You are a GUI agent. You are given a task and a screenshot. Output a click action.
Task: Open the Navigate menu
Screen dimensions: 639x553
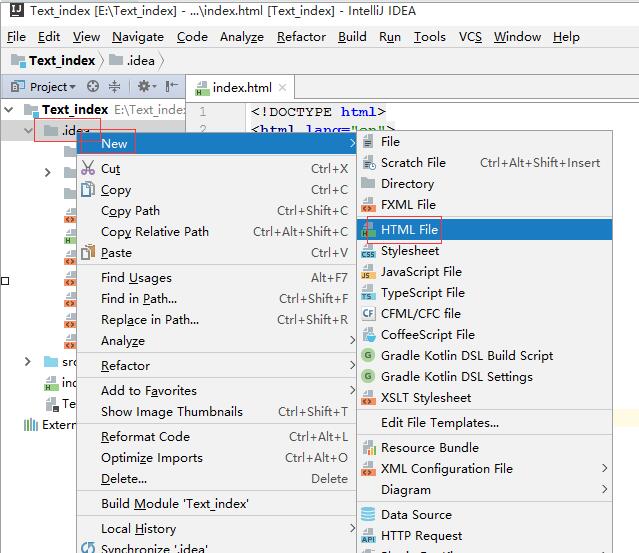click(x=138, y=37)
